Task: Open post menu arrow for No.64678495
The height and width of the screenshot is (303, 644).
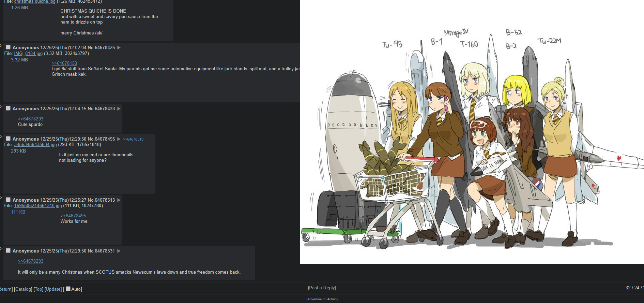Action: pyautogui.click(x=119, y=139)
